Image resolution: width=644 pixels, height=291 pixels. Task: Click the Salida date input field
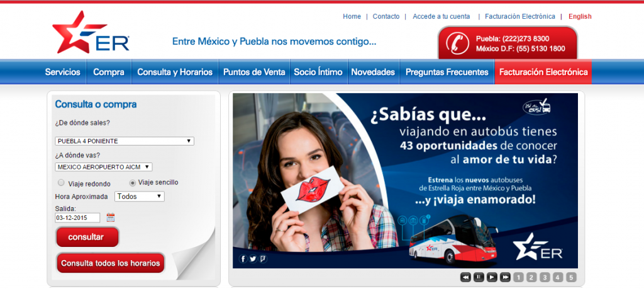coord(77,218)
